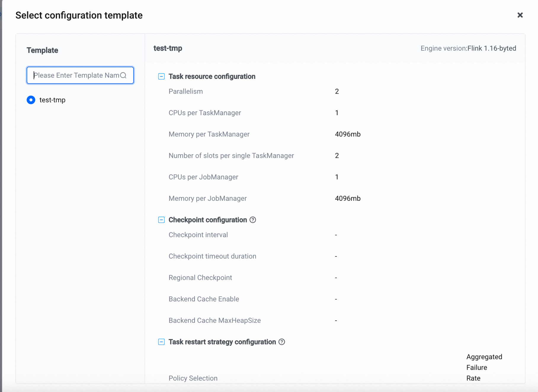Focus the template name search field
The image size is (538, 392).
tap(80, 75)
